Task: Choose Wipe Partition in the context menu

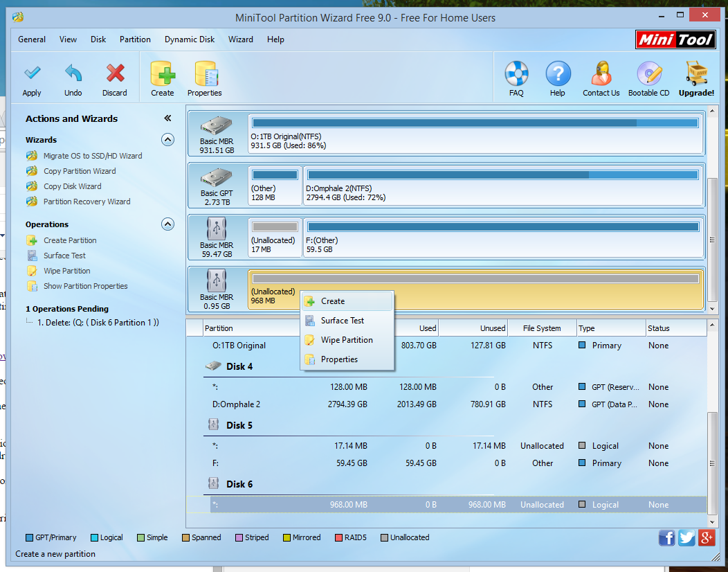Action: click(347, 340)
